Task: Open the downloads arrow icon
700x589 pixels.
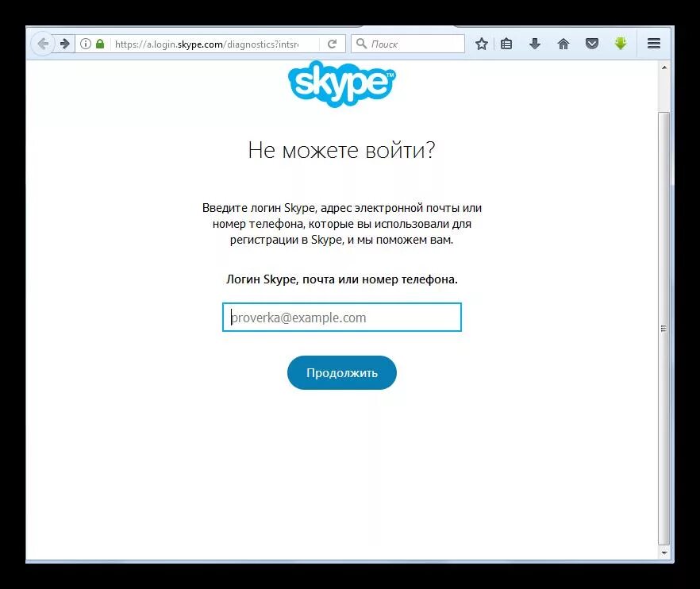Action: (x=535, y=44)
